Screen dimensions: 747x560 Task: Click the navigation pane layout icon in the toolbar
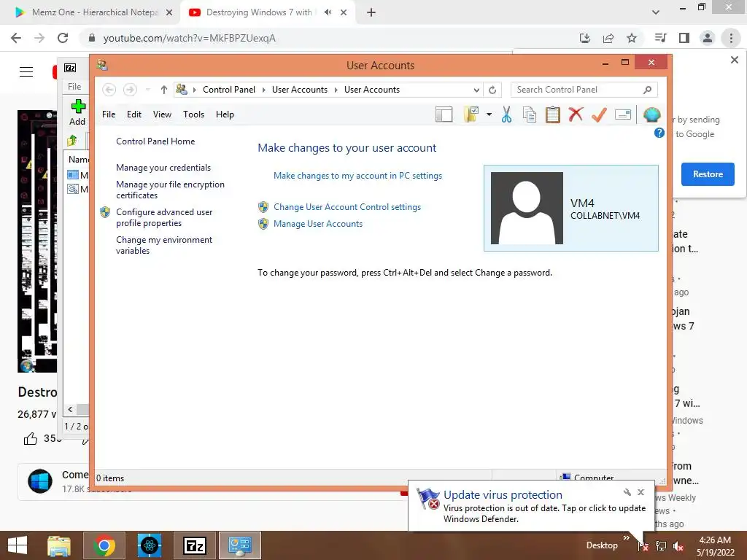[444, 114]
